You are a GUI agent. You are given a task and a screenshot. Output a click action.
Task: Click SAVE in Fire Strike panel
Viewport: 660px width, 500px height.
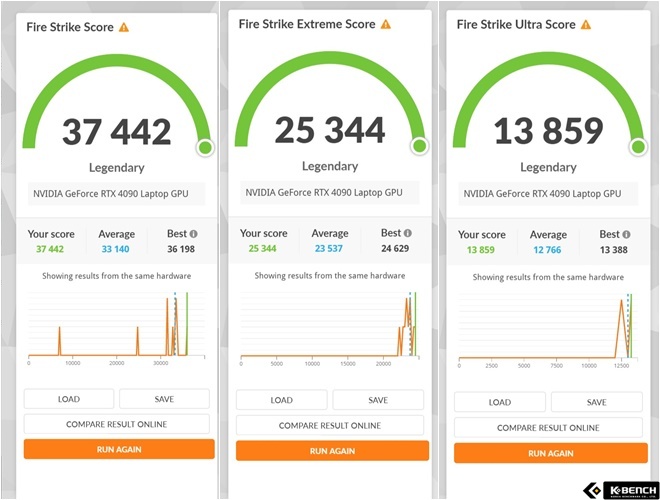pos(164,399)
